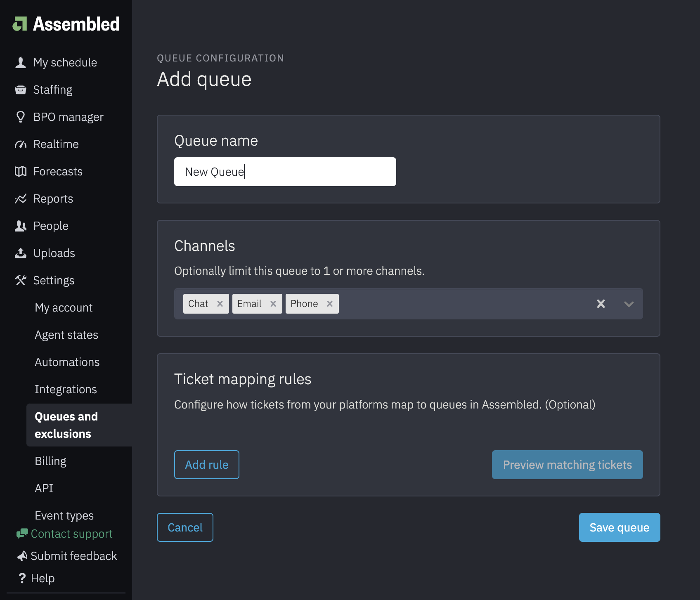Click into the Queue name field

pyautogui.click(x=285, y=172)
